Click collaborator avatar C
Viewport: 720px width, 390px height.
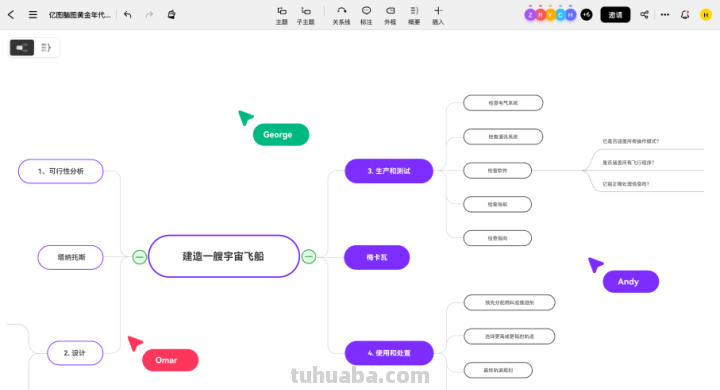pyautogui.click(x=560, y=15)
